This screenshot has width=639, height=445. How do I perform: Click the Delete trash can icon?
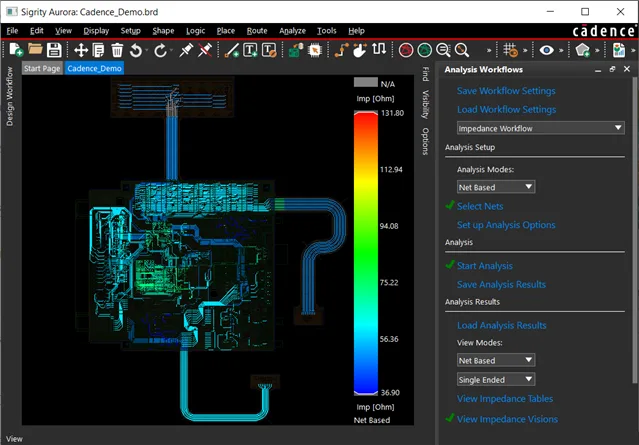coord(117,50)
